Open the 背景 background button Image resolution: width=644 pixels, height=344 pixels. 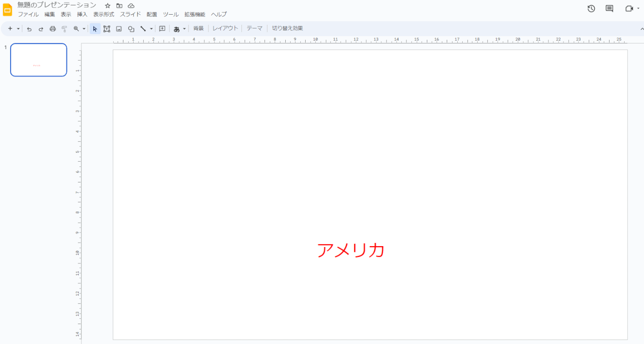point(199,28)
